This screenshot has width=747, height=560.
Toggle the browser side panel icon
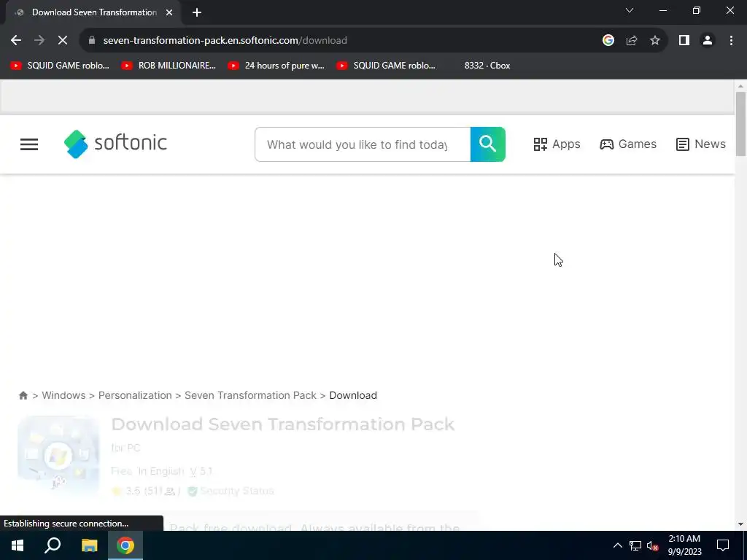click(684, 41)
